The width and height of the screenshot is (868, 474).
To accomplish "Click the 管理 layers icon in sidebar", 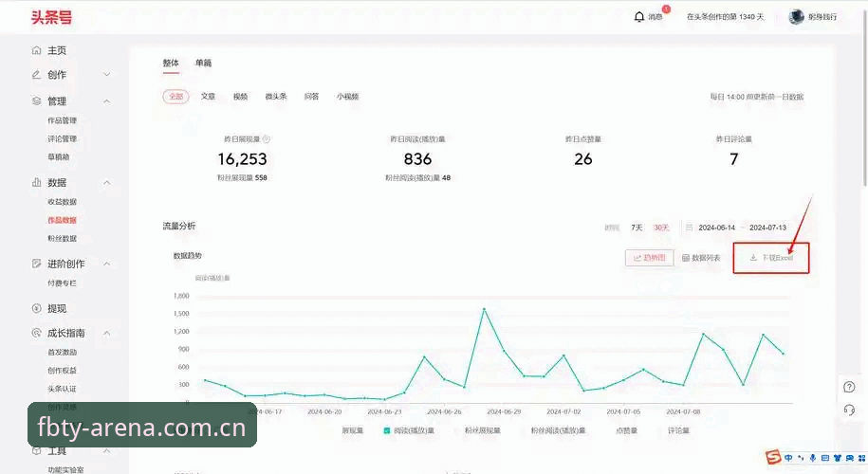I will point(37,100).
